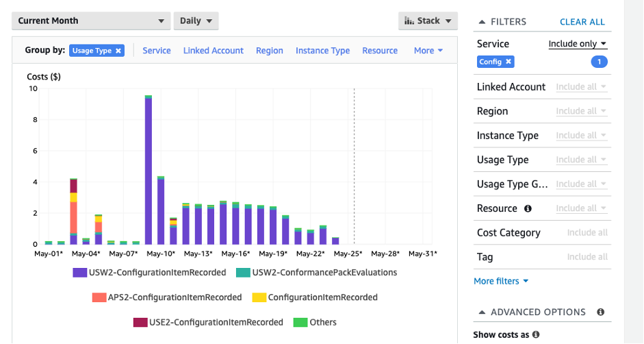
Task: Click the ADVANCED OPTIONS info icon
Action: 600,312
